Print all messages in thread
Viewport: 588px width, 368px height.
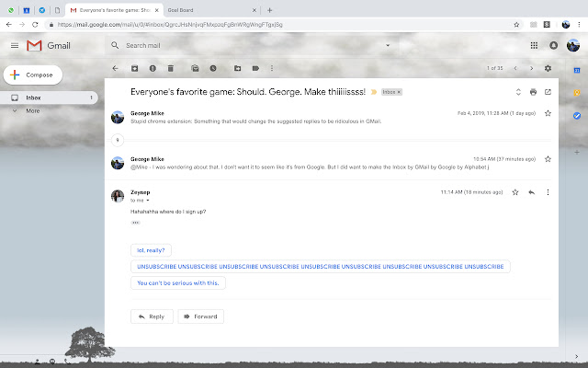(x=533, y=92)
